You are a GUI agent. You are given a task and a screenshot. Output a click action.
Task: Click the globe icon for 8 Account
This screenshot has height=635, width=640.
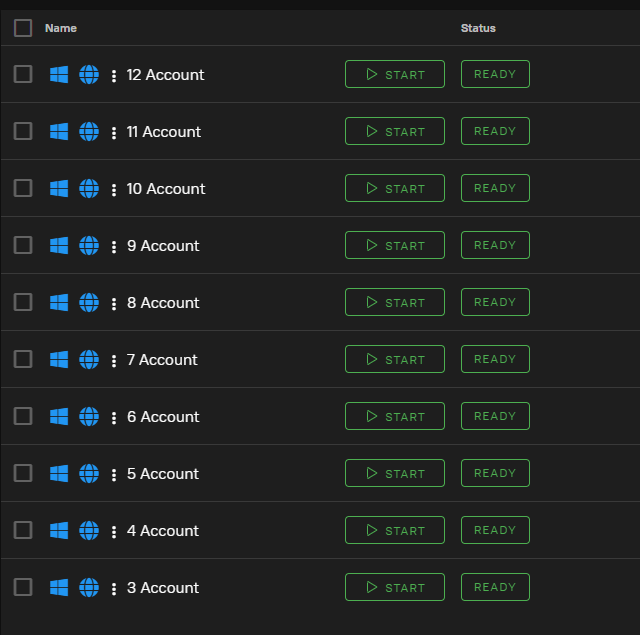pos(89,303)
